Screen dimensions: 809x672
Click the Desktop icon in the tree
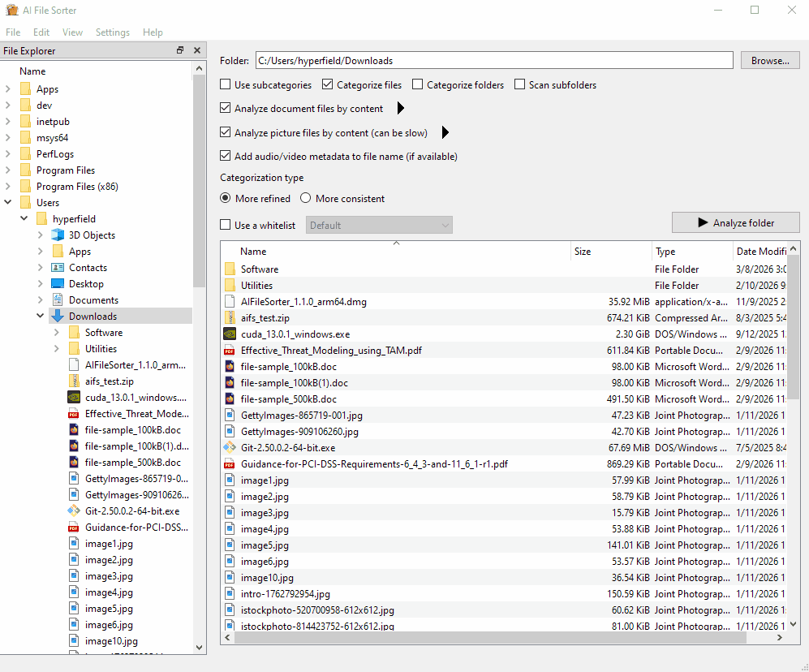point(58,284)
